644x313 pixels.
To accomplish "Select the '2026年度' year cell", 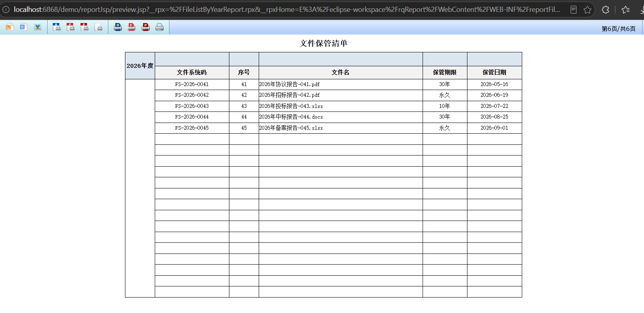I will point(140,66).
